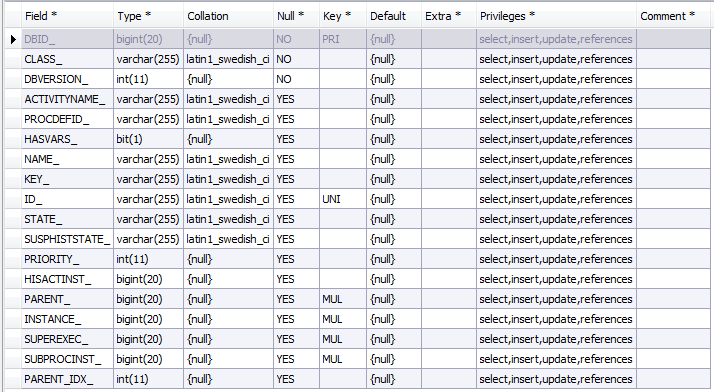This screenshot has height=392, width=714.
Task: Select the bit(1) type cell for HASVARS_
Action: coord(148,139)
